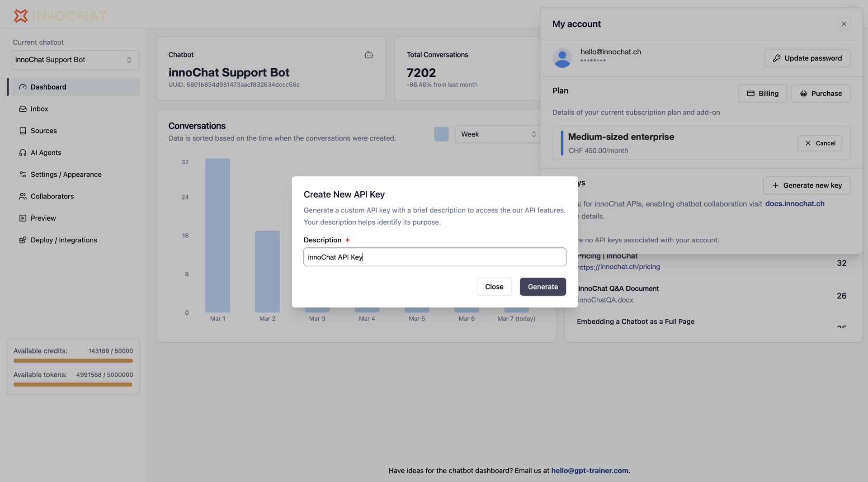Viewport: 868px width, 482px height.
Task: Click the Available credits progress bar
Action: pos(73,361)
